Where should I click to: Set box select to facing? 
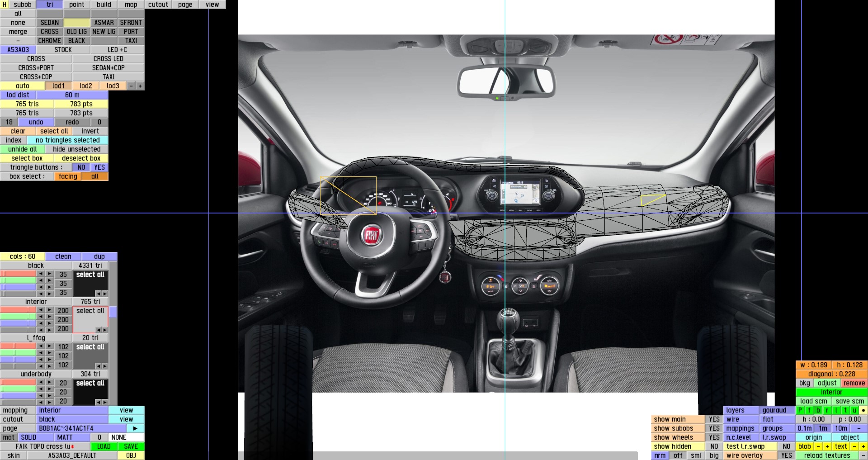[68, 176]
